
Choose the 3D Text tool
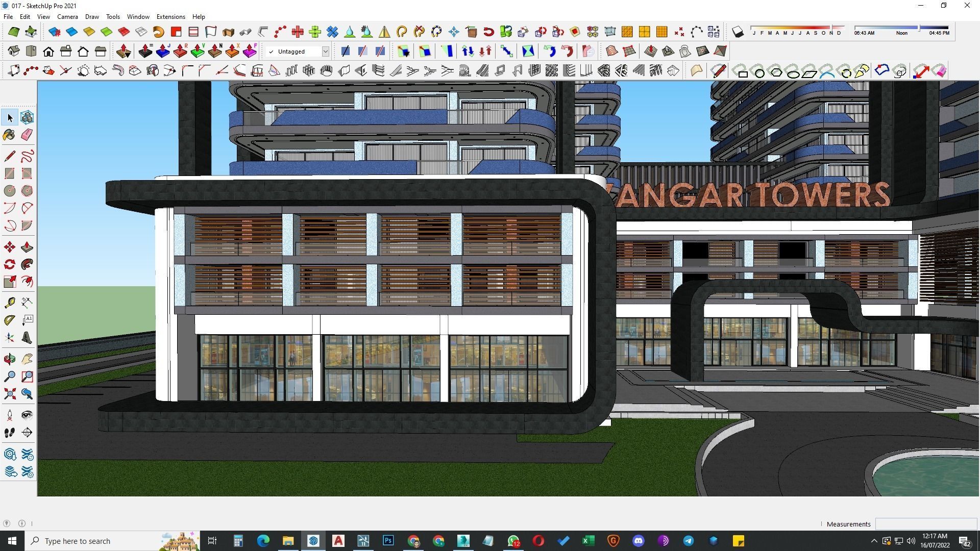(27, 338)
